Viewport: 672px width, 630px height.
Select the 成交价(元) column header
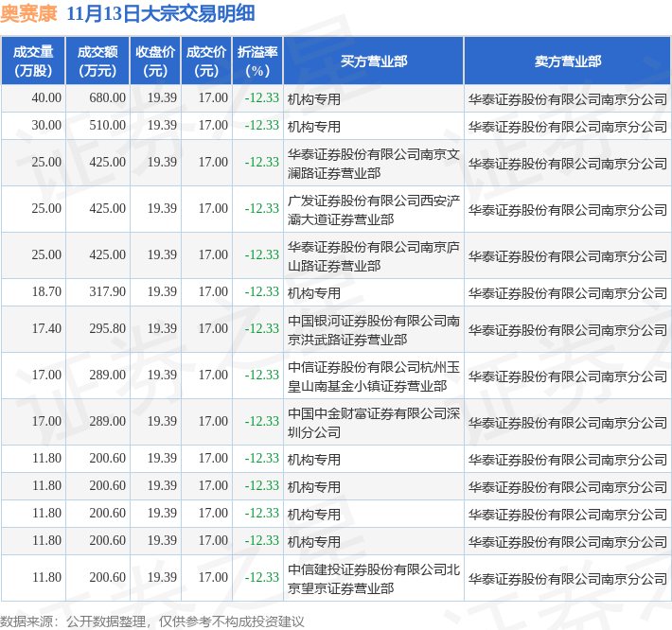click(x=206, y=61)
